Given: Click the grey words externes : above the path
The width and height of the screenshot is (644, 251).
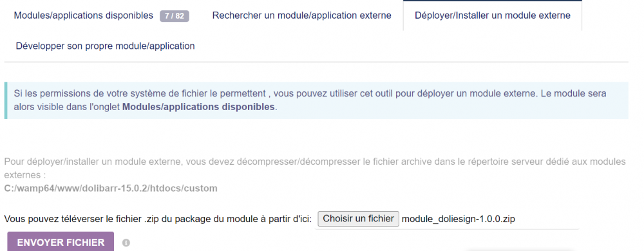Looking at the screenshot, I should [24, 175].
